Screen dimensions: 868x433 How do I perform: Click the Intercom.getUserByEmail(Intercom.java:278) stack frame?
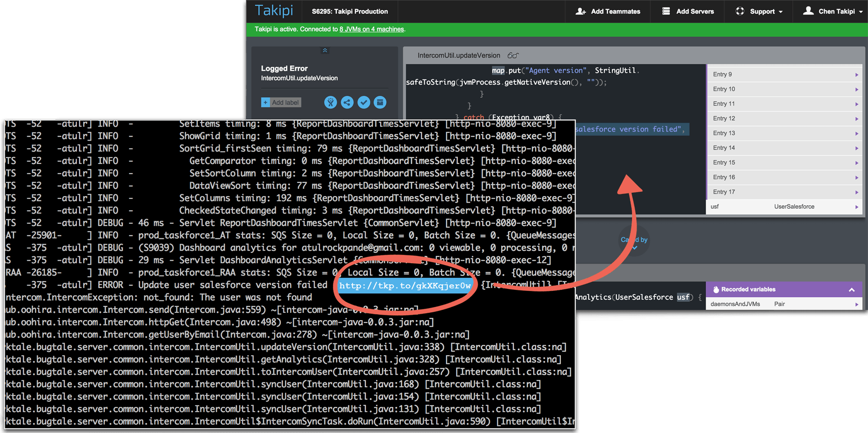237,334
